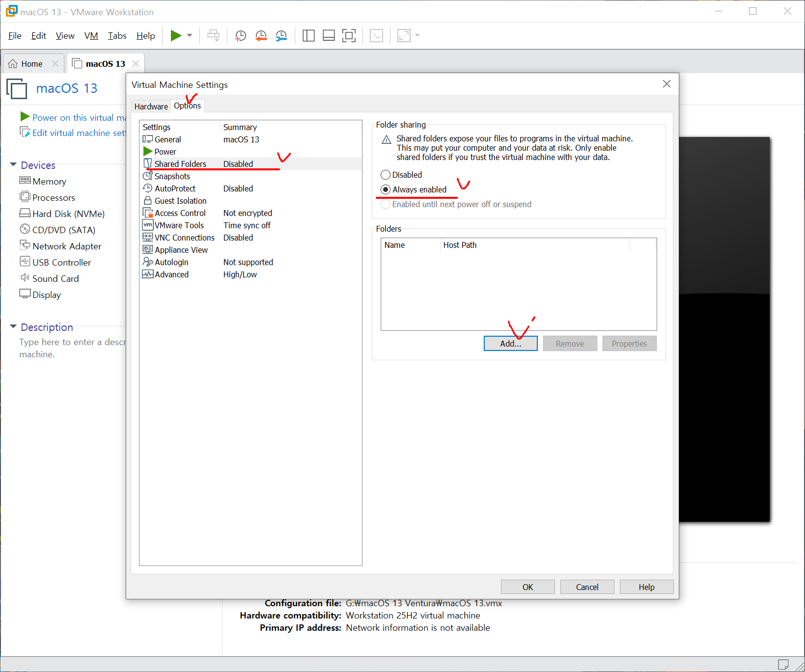Viewport: 805px width, 672px height.
Task: Switch to the Hardware tab in settings
Action: coord(151,107)
